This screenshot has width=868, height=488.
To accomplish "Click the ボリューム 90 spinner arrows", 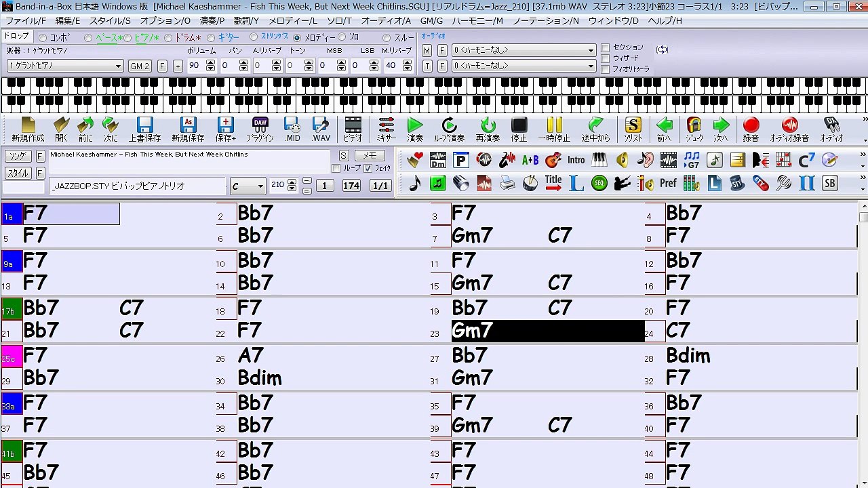I will click(x=210, y=66).
